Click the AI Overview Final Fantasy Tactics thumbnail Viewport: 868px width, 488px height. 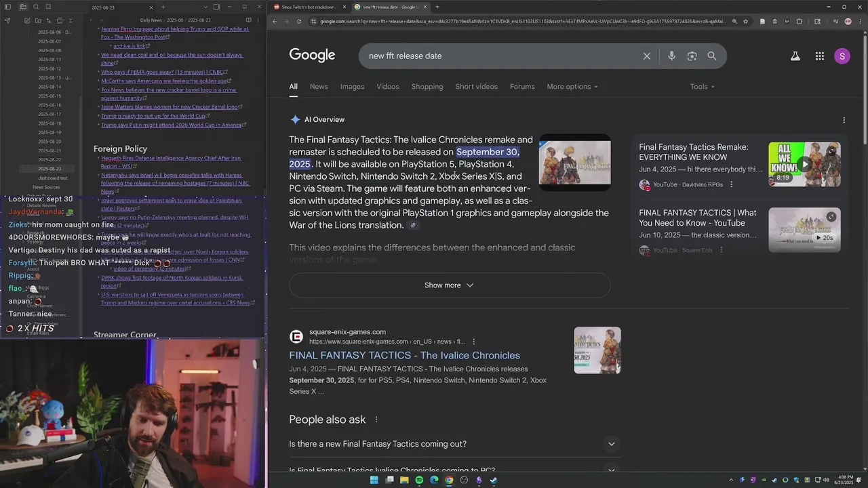tap(574, 163)
